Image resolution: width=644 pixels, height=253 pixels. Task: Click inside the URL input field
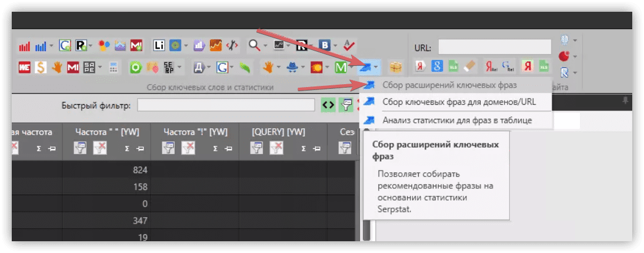pos(495,47)
